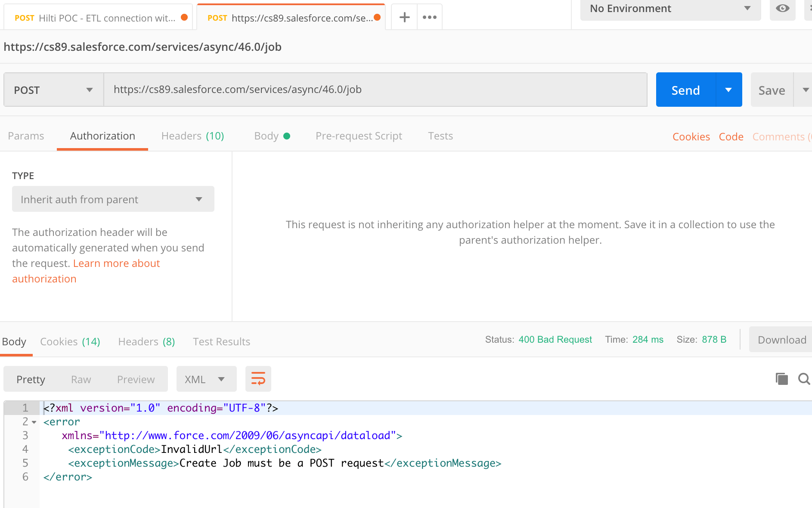The height and width of the screenshot is (508, 812).
Task: Open the Params tab
Action: coord(26,136)
